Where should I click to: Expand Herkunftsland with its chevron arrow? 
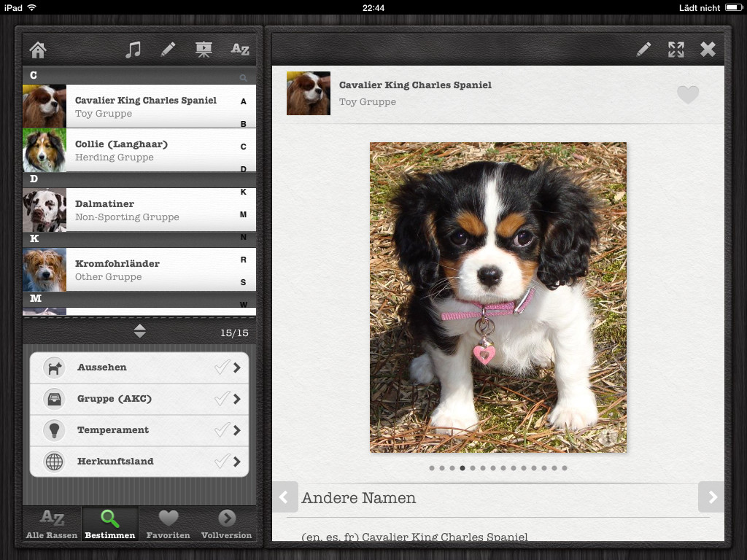(237, 462)
